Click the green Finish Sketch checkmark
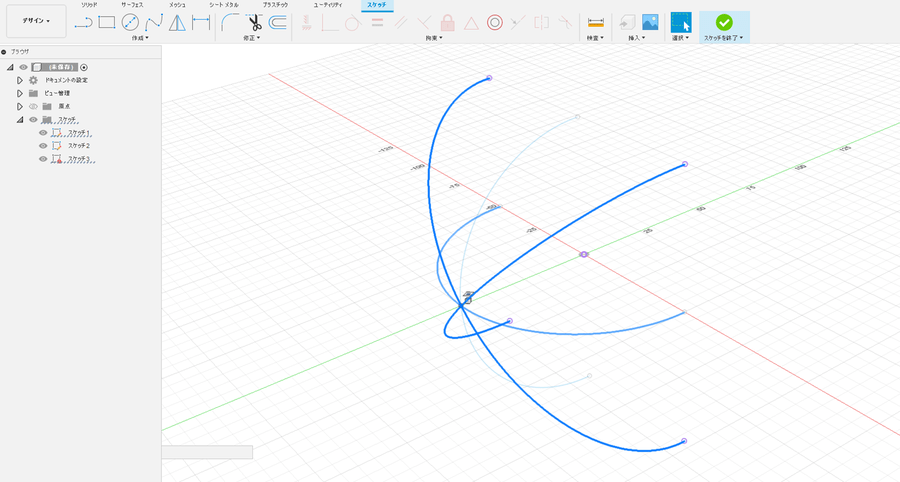900x482 pixels. coord(724,23)
